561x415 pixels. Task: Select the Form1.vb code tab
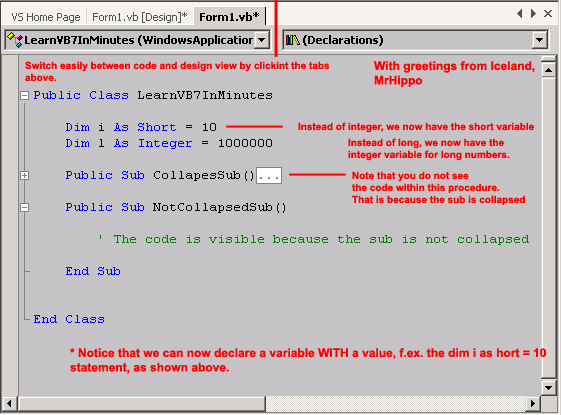(229, 17)
